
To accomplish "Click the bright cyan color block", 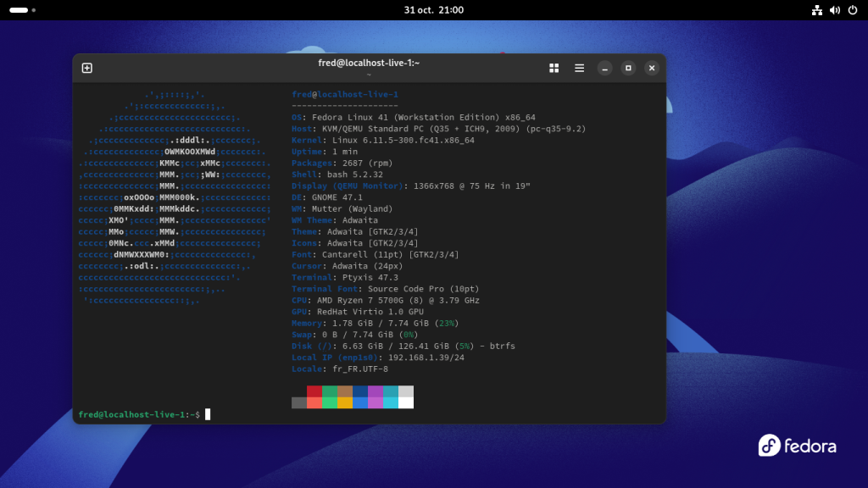I will point(391,403).
